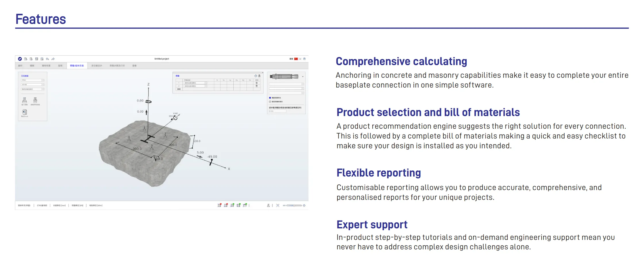Image resolution: width=644 pixels, height=273 pixels.
Task: Select the unselected grey radio button option
Action: (270, 102)
